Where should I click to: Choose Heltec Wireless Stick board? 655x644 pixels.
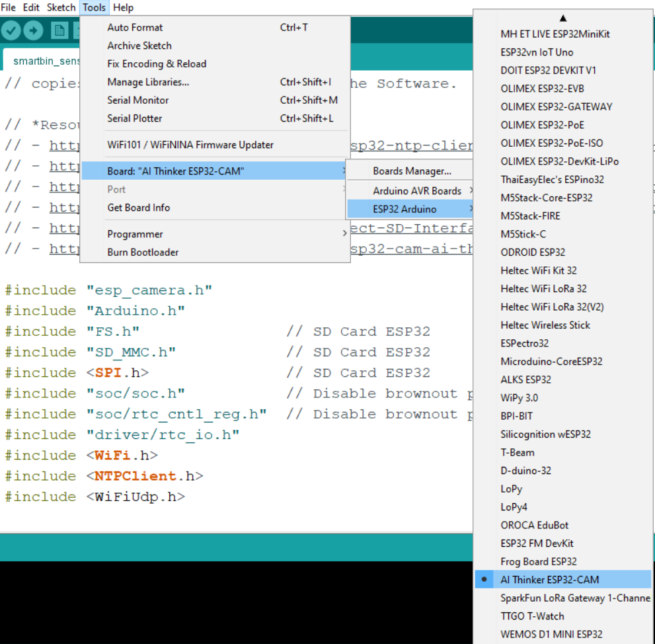[562, 325]
